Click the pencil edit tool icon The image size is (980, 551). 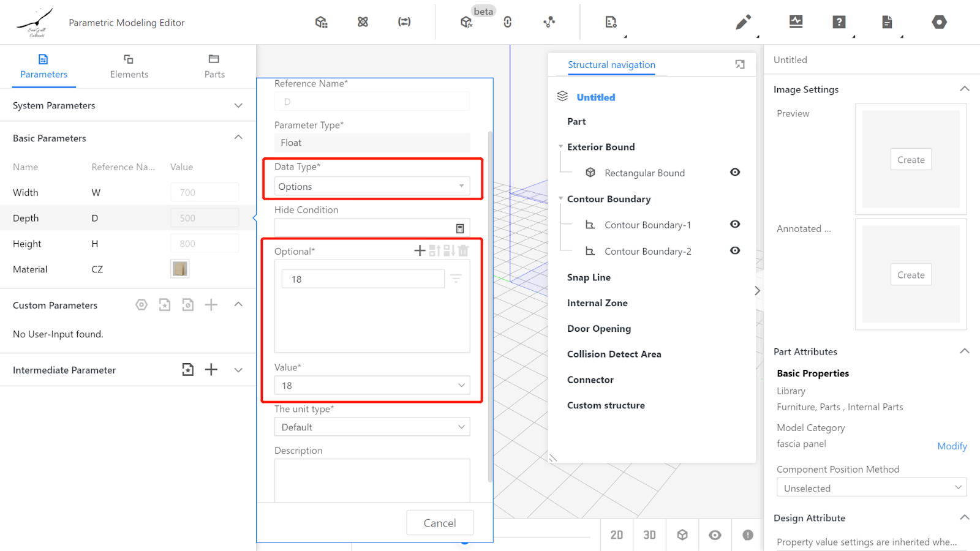[743, 23]
